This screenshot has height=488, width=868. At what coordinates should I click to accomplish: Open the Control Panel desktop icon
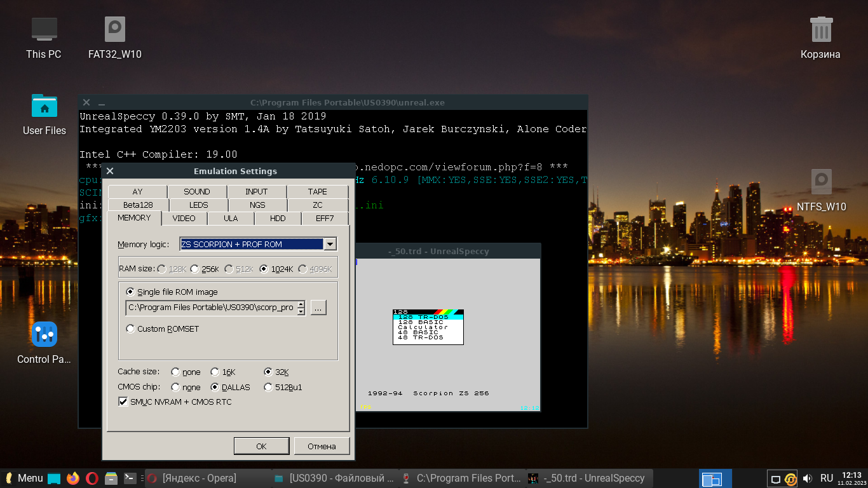(44, 343)
